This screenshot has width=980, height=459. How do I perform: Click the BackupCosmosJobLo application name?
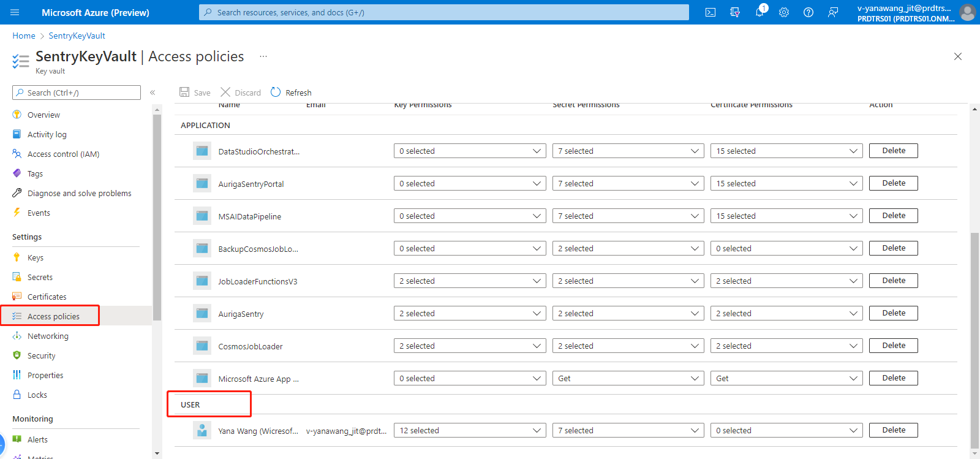pos(258,249)
